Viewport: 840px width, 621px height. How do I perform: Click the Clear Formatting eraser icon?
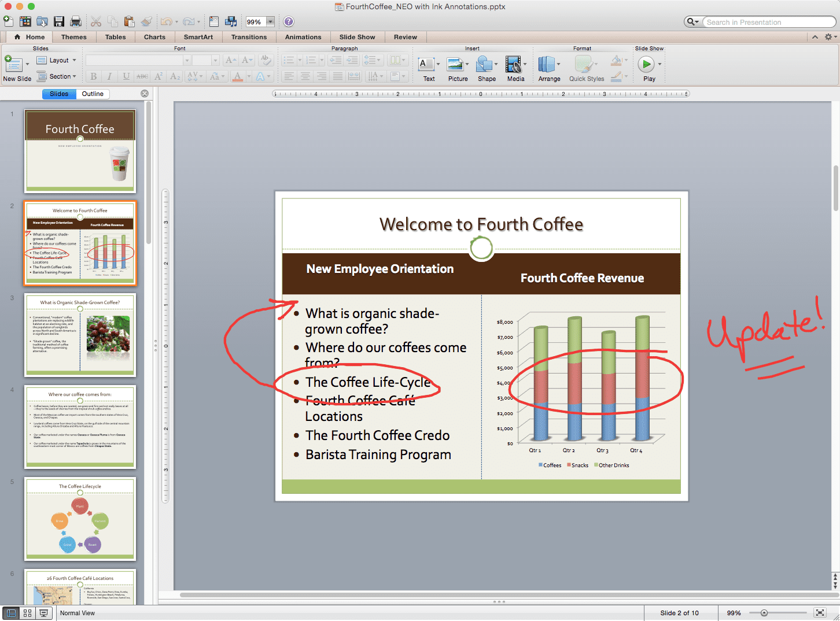pos(266,60)
